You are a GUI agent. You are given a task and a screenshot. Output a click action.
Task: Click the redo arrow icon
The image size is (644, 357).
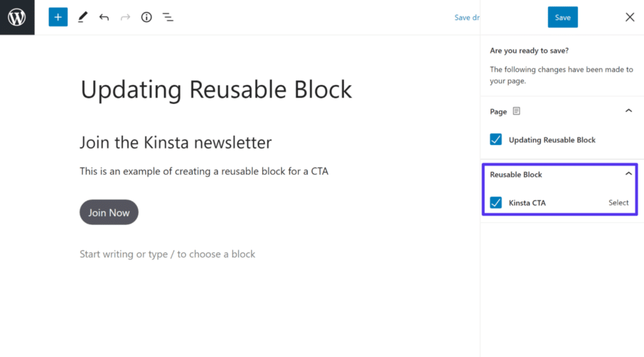tap(125, 17)
